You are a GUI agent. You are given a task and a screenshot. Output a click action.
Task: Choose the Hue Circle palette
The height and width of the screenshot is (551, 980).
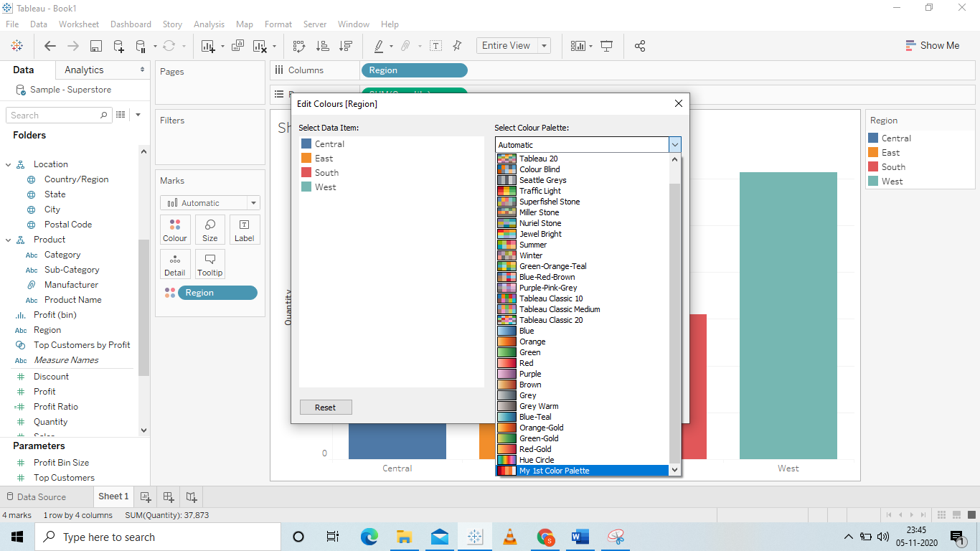coord(583,460)
